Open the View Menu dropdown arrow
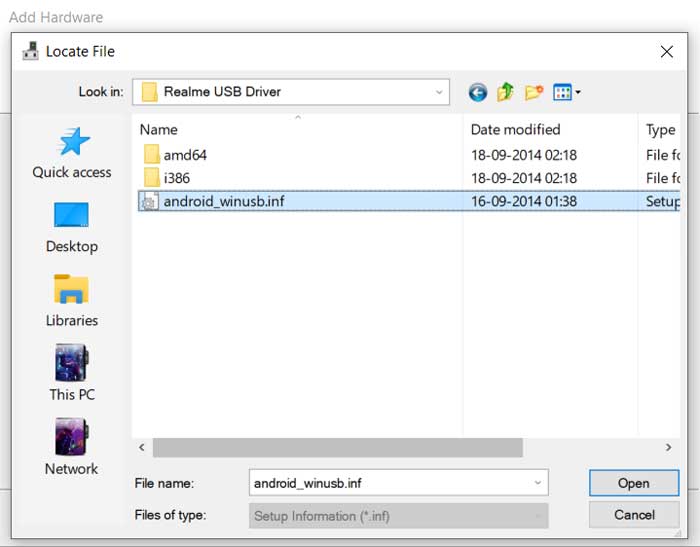This screenshot has height=547, width=700. click(x=578, y=92)
